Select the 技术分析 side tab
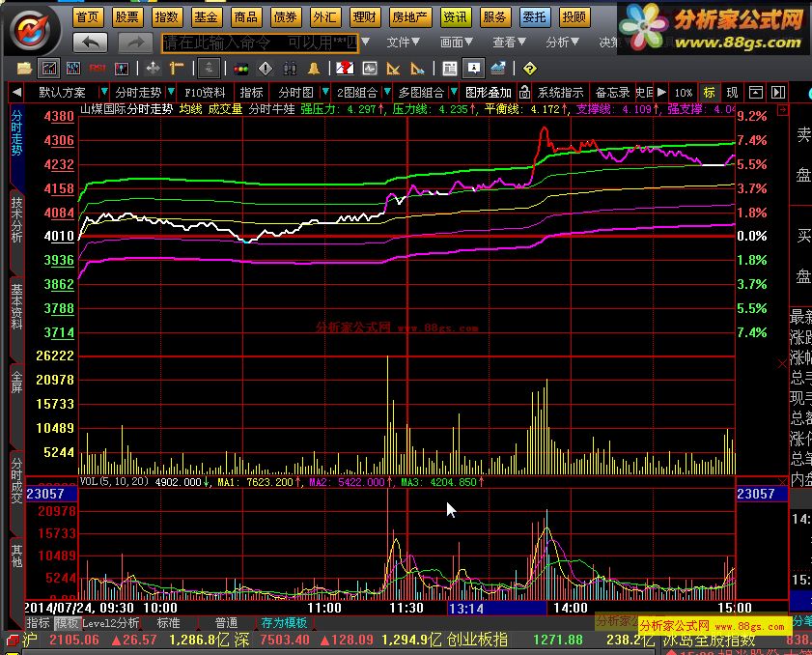This screenshot has height=655, width=812. click(16, 219)
